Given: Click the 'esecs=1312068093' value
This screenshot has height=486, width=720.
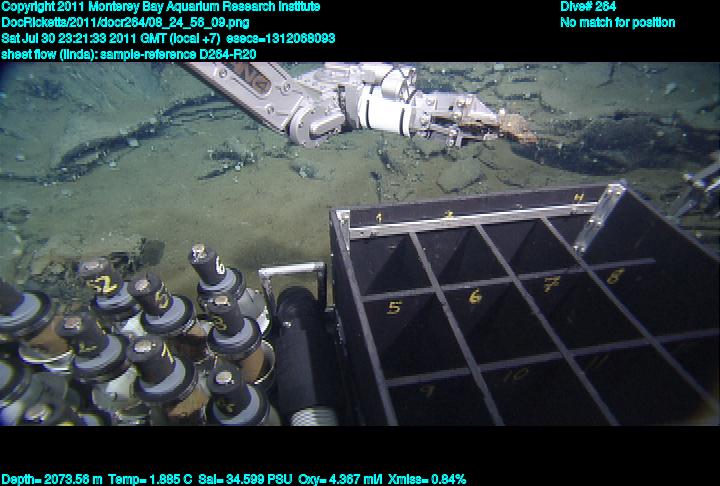Looking at the screenshot, I should click(281, 38).
